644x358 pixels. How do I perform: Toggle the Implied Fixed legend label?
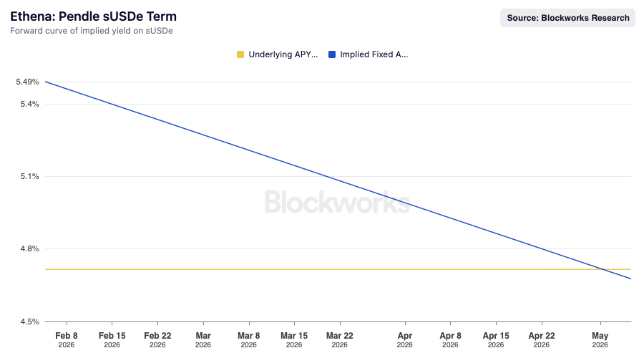pyautogui.click(x=374, y=54)
